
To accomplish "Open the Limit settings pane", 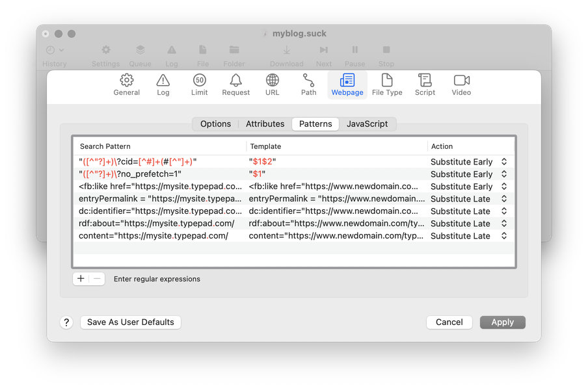I will (200, 84).
